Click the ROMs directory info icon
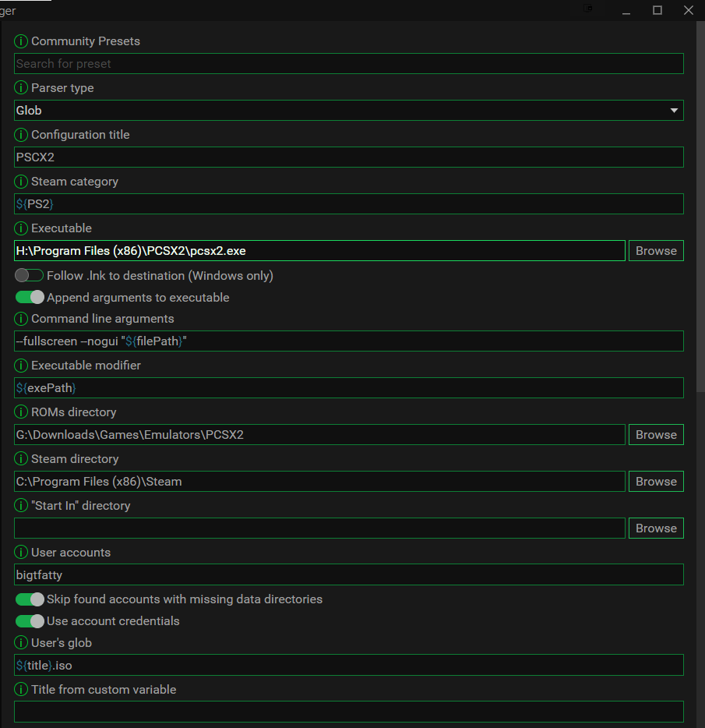This screenshot has width=705, height=728. click(x=19, y=412)
